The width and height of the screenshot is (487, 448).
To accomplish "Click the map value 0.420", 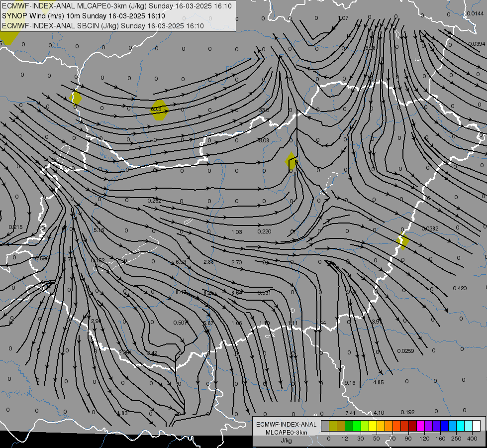I will coord(460,288).
